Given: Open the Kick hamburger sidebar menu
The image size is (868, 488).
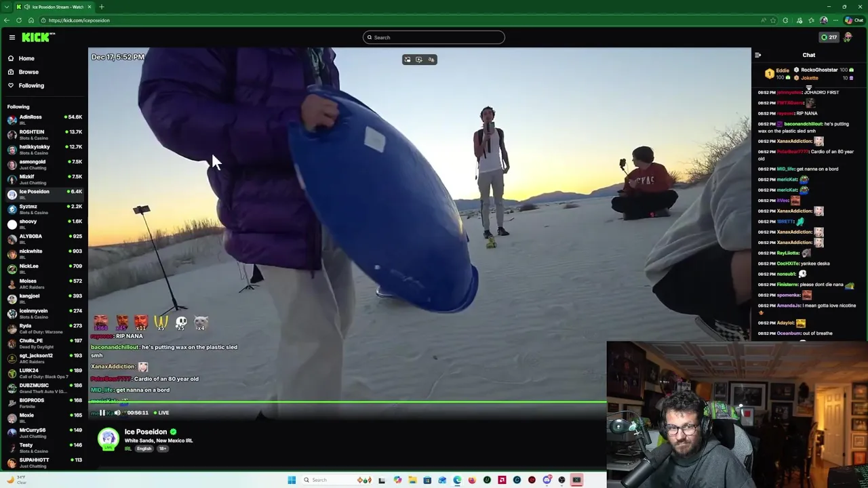Looking at the screenshot, I should pyautogui.click(x=12, y=37).
